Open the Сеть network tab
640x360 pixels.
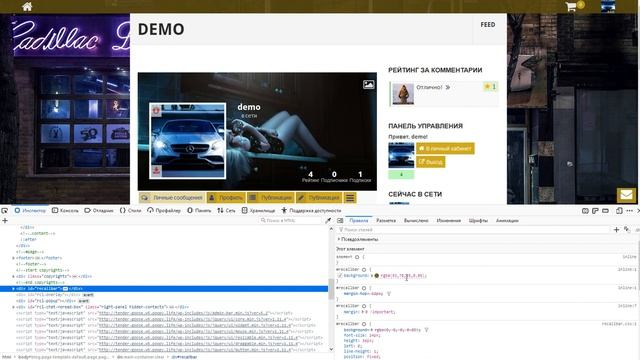tap(226, 211)
